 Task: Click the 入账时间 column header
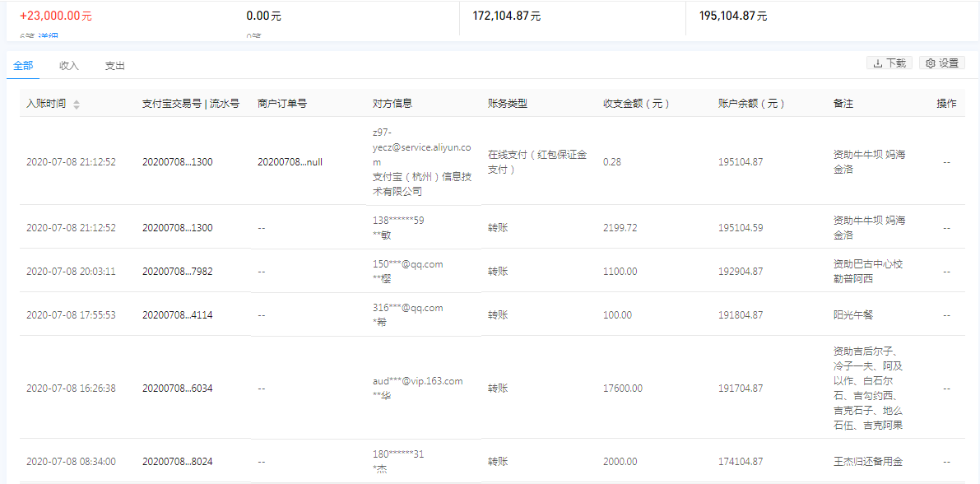pos(46,104)
